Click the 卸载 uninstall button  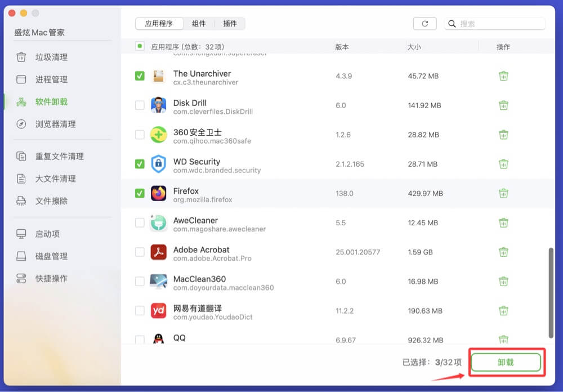click(506, 362)
